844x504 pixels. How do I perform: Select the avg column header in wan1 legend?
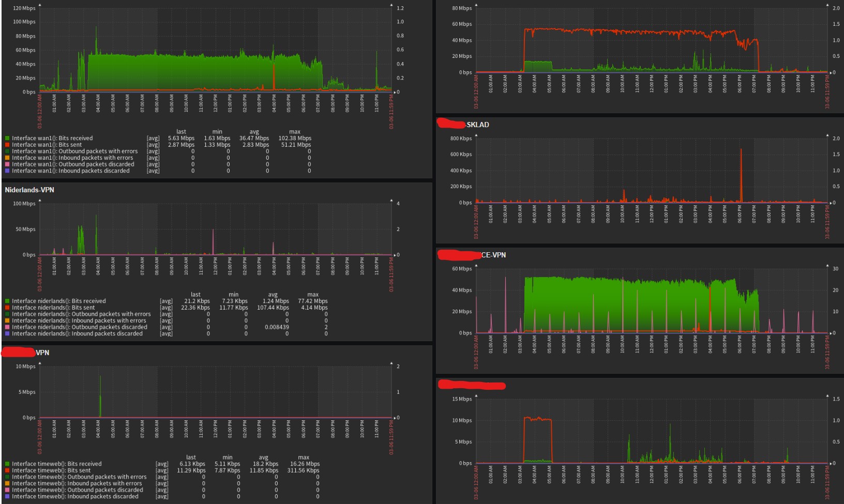click(x=254, y=131)
